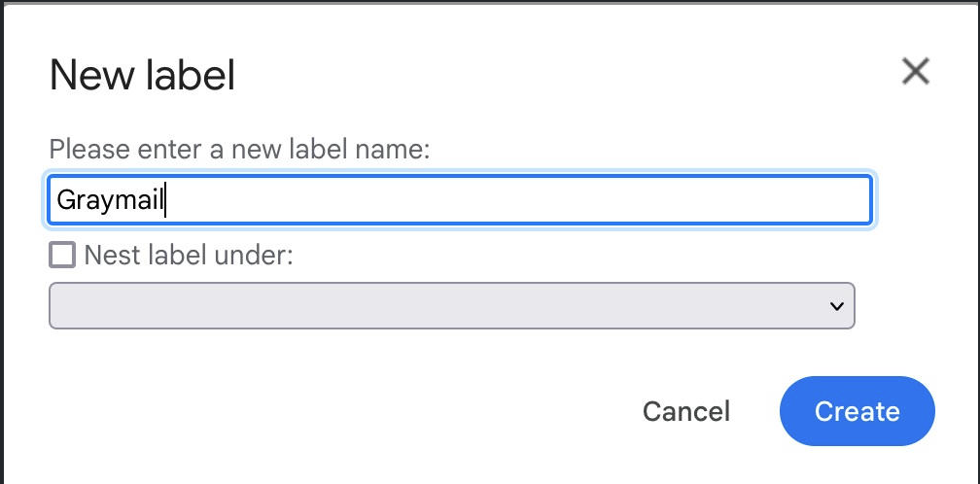
Task: Click the X icon beside New label
Action: 916,72
